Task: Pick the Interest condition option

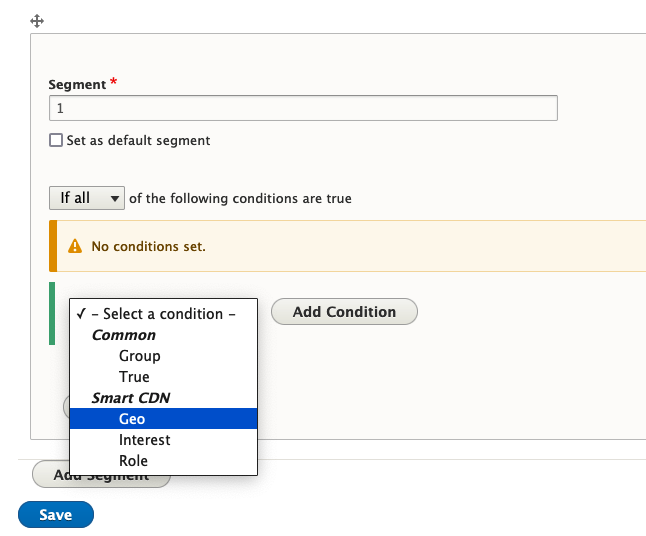Action: (x=144, y=440)
